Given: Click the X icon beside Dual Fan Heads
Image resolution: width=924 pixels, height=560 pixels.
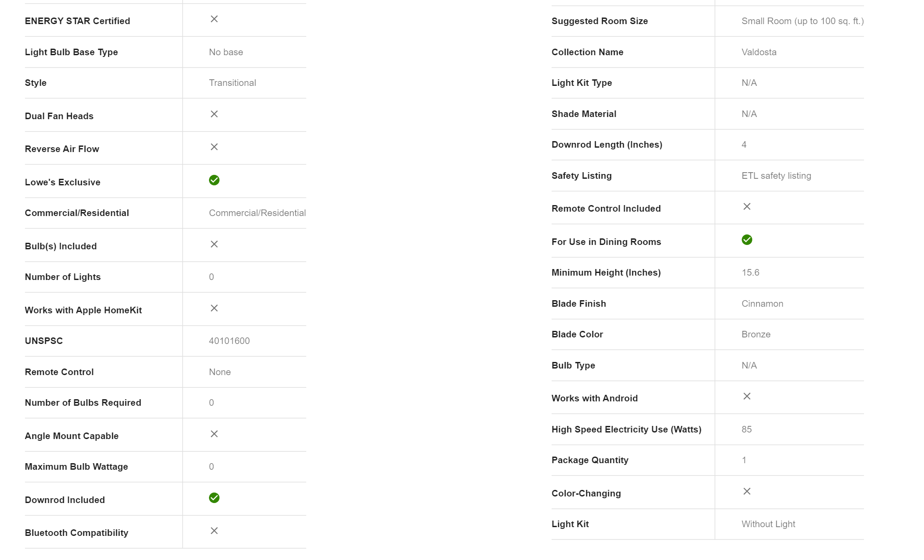Looking at the screenshot, I should 214,114.
